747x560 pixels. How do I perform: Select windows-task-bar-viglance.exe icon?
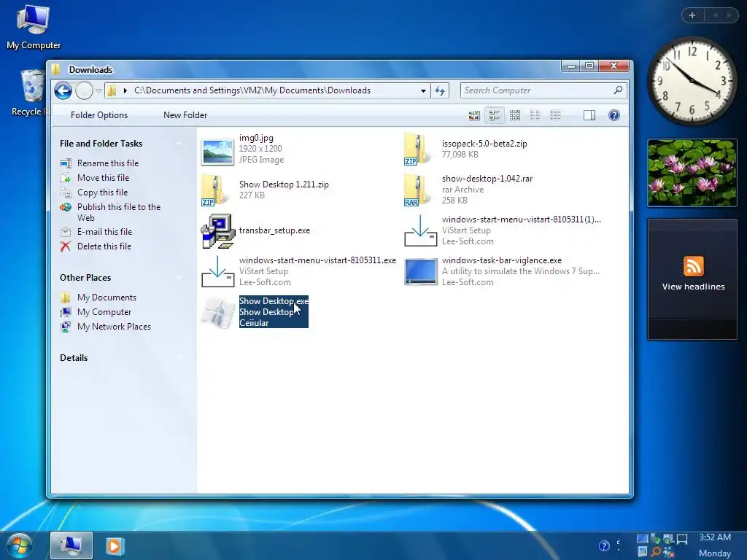pos(420,271)
